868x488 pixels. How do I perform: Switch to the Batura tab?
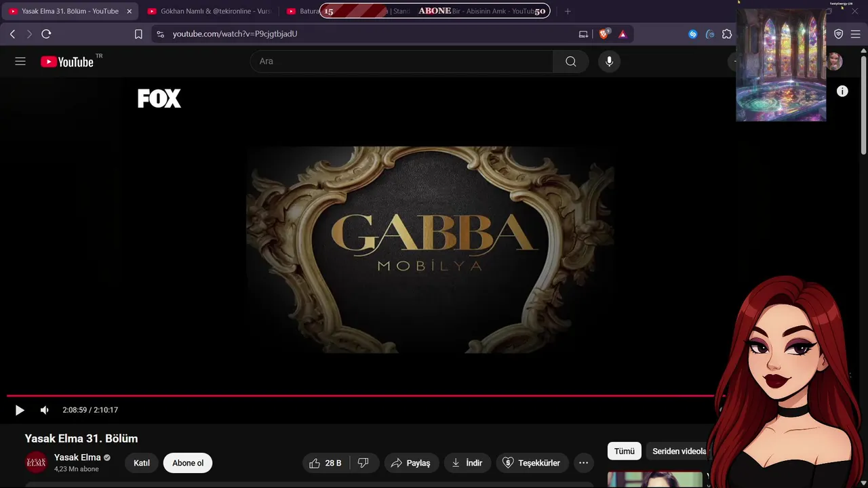[x=302, y=12]
